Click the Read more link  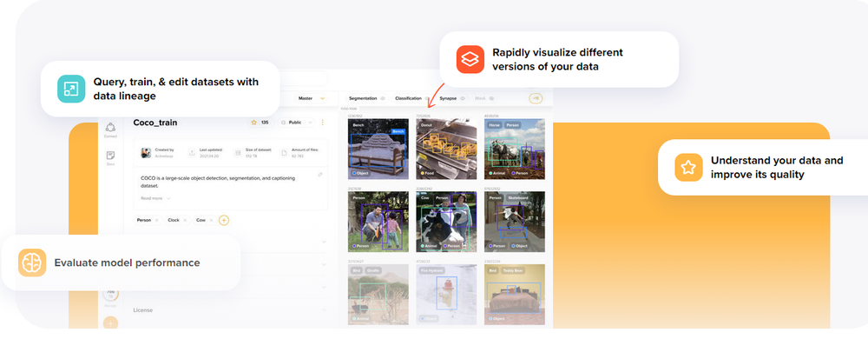pos(152,198)
